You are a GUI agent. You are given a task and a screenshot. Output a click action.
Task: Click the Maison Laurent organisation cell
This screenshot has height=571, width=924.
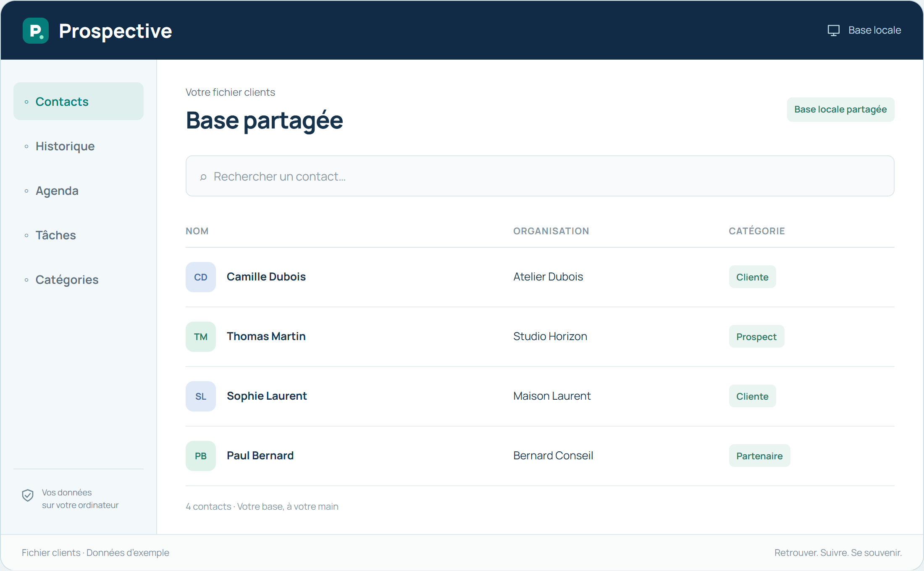pos(552,396)
